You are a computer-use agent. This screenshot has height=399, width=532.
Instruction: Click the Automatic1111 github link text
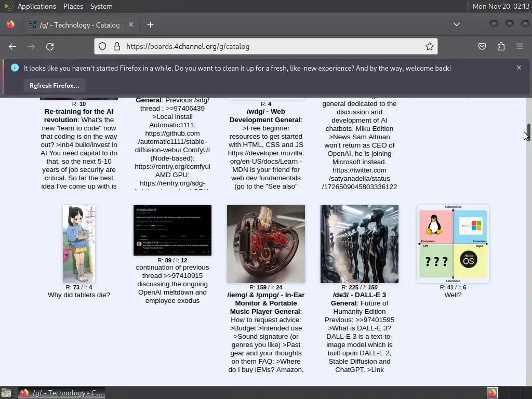pos(172,141)
